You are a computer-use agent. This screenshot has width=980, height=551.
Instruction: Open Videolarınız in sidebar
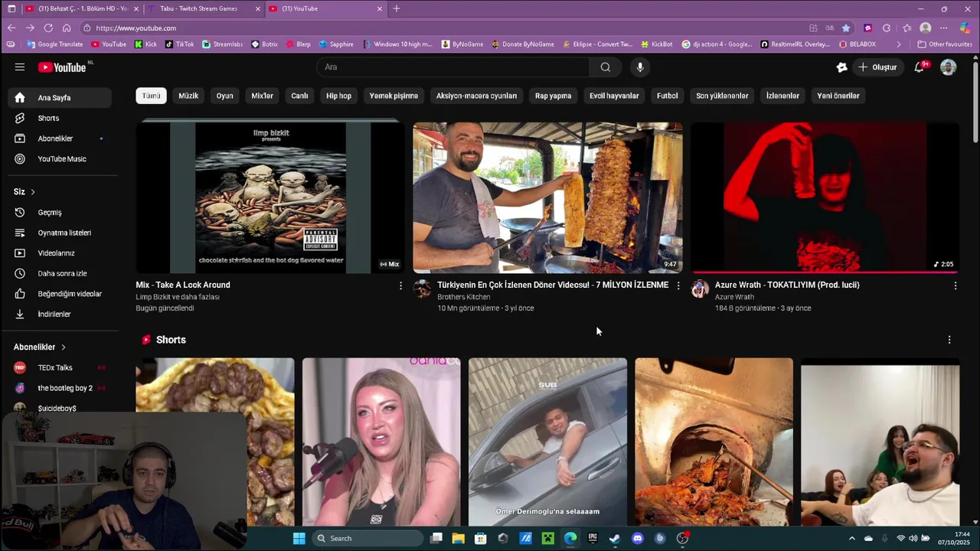(x=60, y=253)
